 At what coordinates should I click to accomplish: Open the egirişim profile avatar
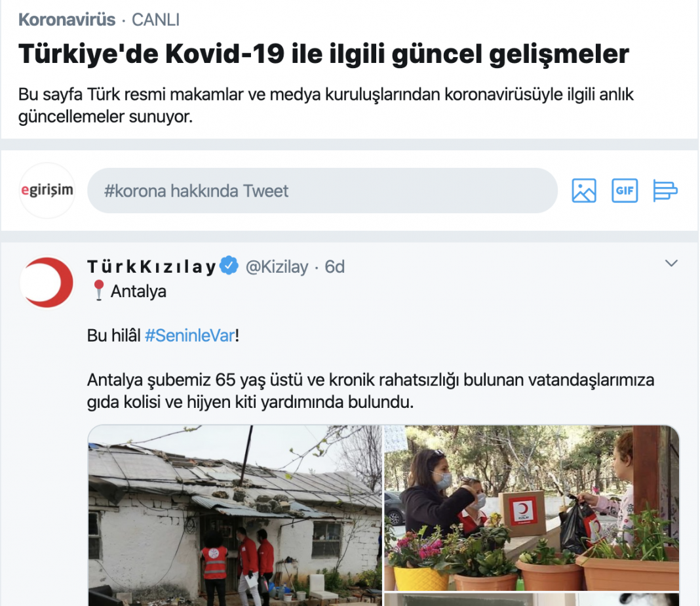pos(47,191)
